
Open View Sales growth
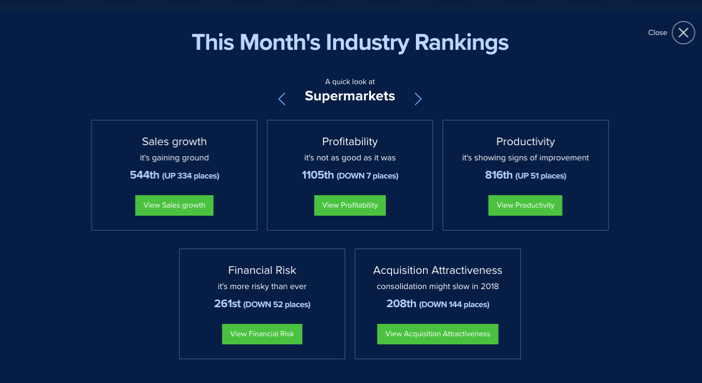pos(174,205)
